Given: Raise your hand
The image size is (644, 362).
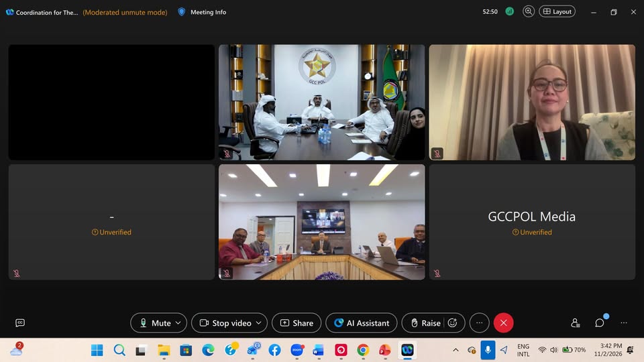Looking at the screenshot, I should (x=425, y=322).
